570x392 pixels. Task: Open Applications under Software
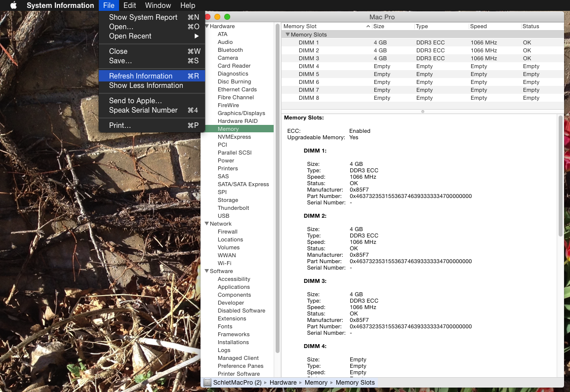click(234, 287)
